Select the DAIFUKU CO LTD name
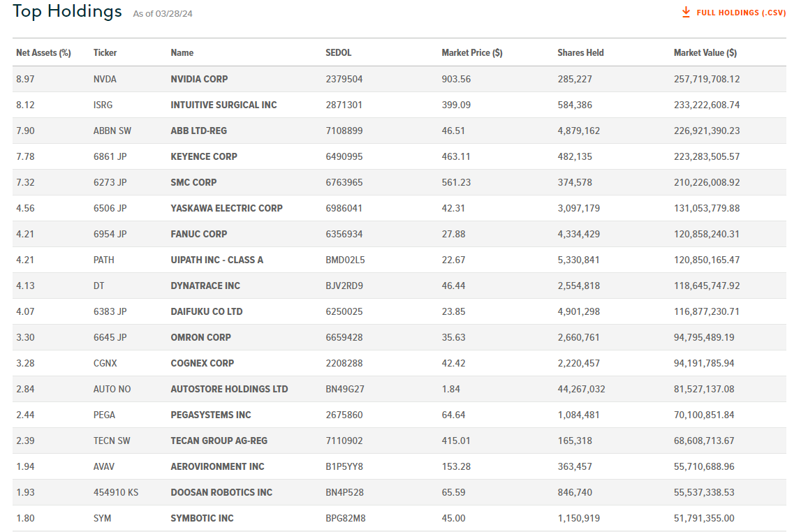Screen dimensions: 808x532 pos(207,311)
